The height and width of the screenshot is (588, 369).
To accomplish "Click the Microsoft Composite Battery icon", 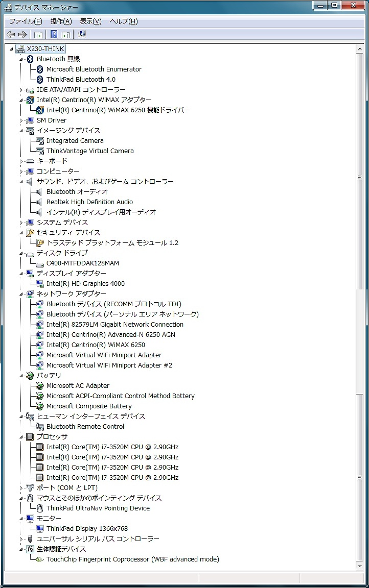I will point(40,406).
